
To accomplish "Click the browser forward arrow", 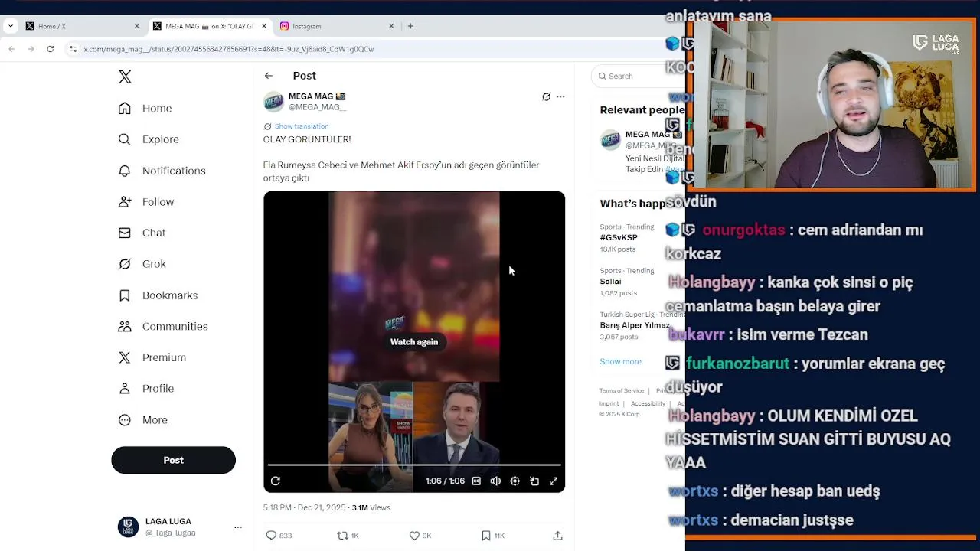I will [x=31, y=49].
